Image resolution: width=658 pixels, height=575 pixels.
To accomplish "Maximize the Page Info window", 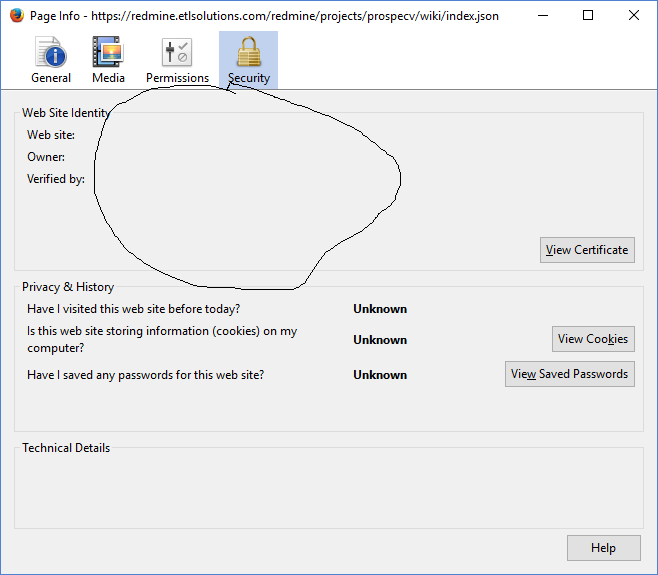I will pyautogui.click(x=588, y=16).
